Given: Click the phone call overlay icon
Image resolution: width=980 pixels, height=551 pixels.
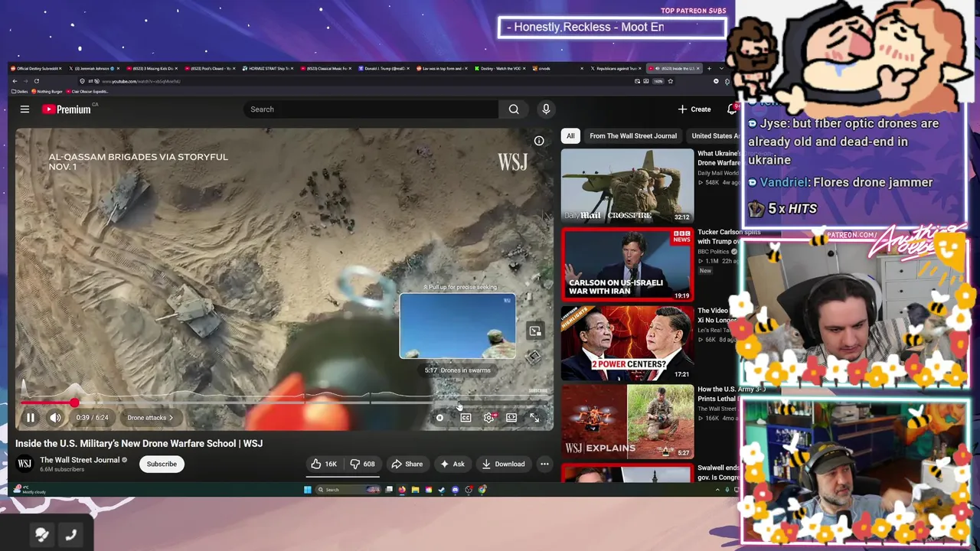Looking at the screenshot, I should pos(70,535).
